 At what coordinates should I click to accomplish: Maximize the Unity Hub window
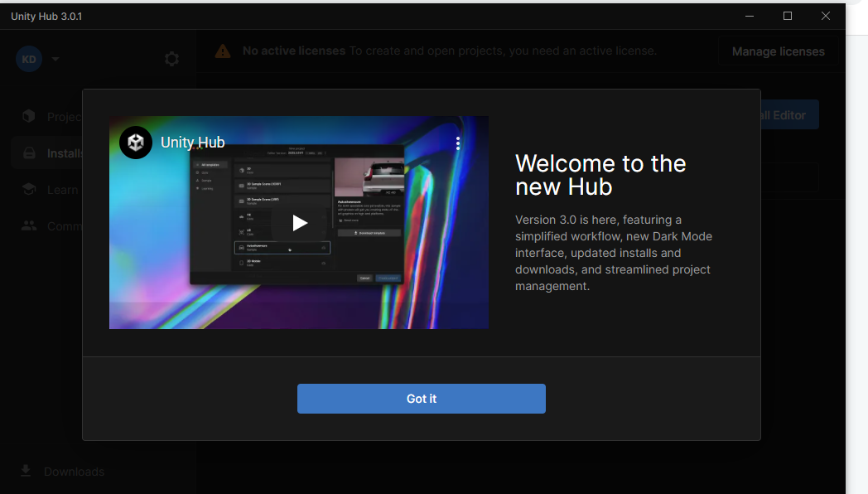click(x=788, y=16)
